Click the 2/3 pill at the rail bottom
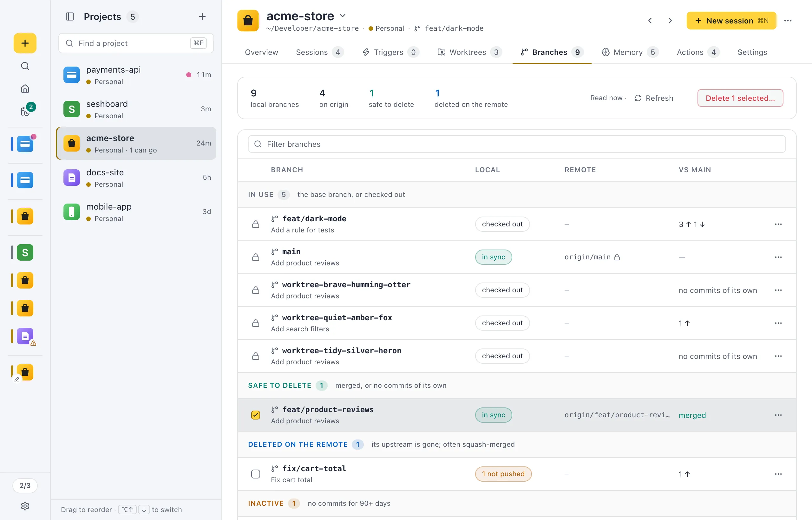Image resolution: width=812 pixels, height=520 pixels. [x=25, y=485]
